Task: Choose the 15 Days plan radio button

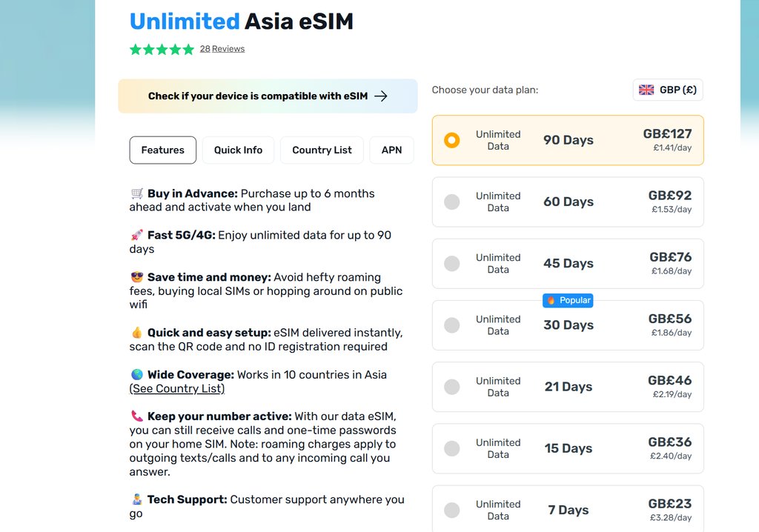Action: 451,448
